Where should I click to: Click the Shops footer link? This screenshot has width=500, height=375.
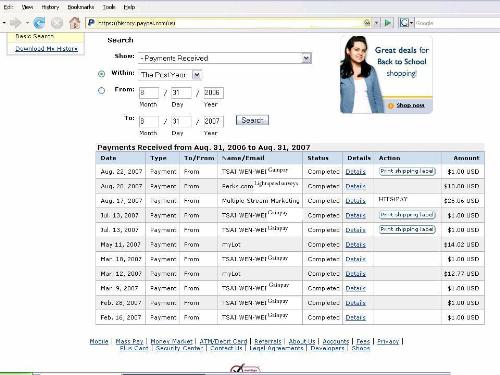[x=361, y=348]
